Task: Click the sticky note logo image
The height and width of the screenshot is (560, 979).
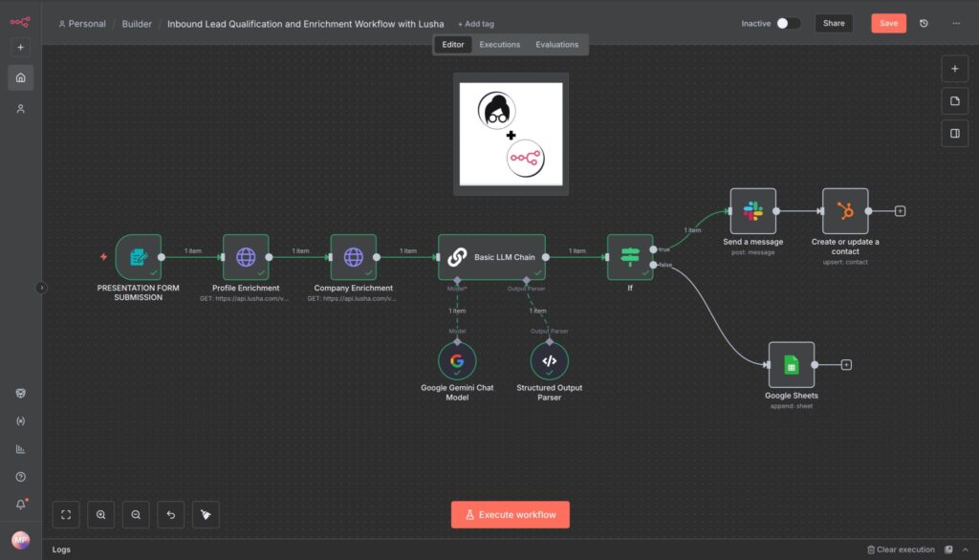Action: (x=511, y=134)
